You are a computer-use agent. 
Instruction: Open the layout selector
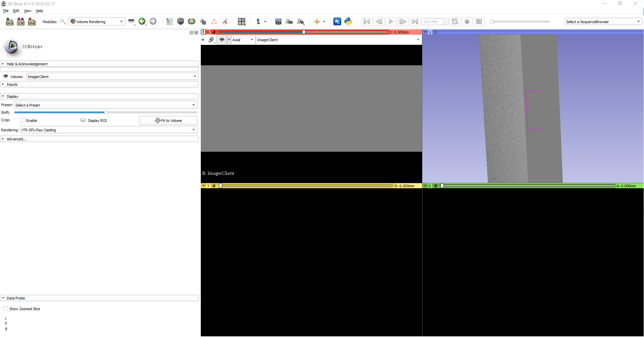[241, 21]
